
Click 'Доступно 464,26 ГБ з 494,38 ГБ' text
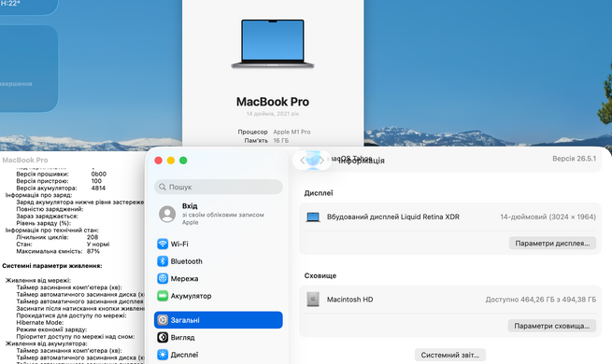coord(541,300)
